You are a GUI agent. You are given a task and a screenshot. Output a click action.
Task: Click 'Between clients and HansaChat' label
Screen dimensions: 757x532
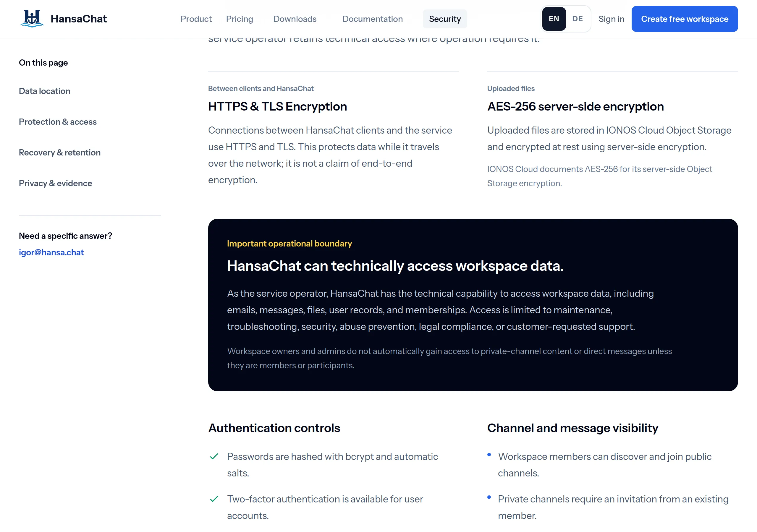(261, 88)
